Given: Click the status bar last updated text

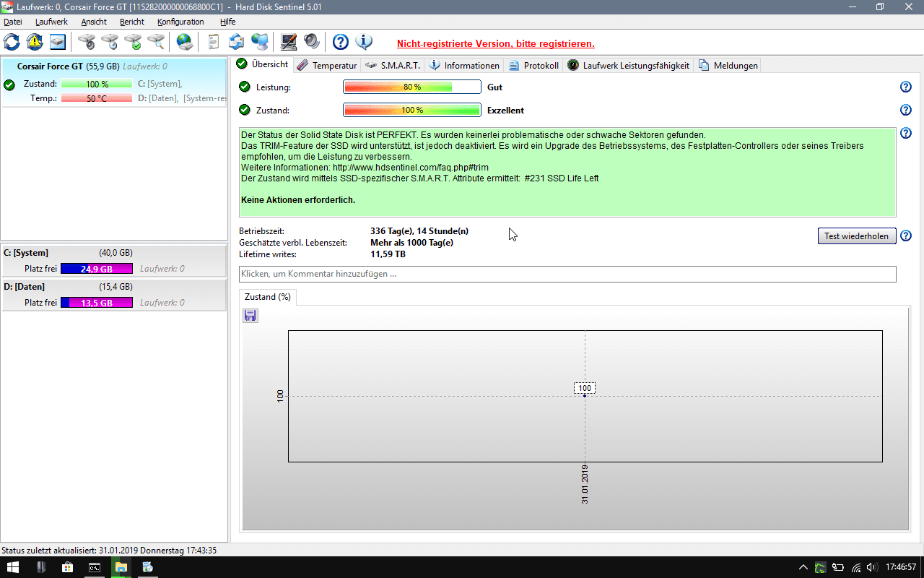Looking at the screenshot, I should [109, 551].
